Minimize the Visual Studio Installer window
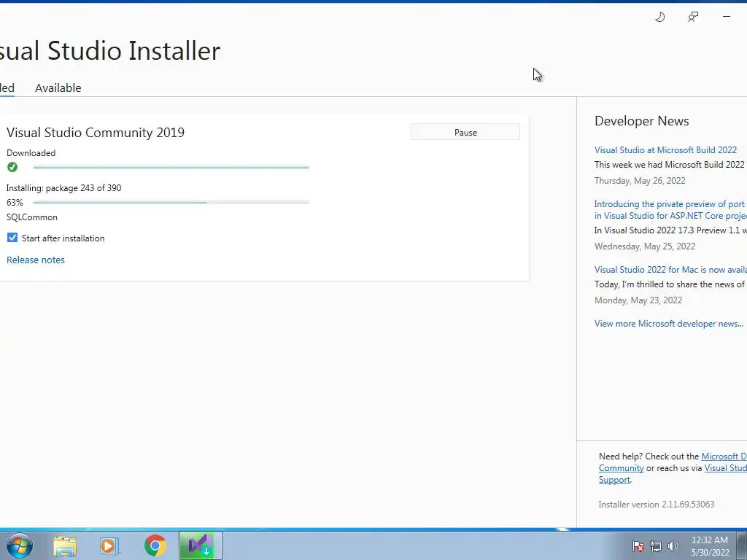 point(727,17)
